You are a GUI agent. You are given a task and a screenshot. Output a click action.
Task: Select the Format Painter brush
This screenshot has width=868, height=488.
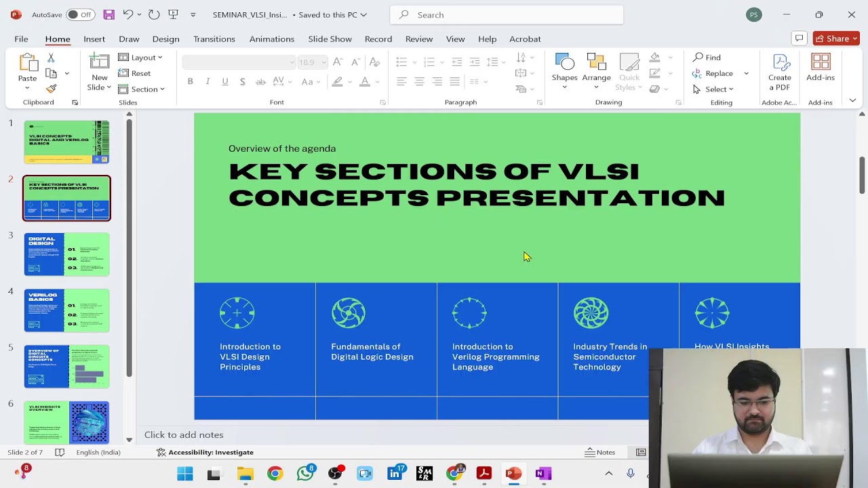51,89
